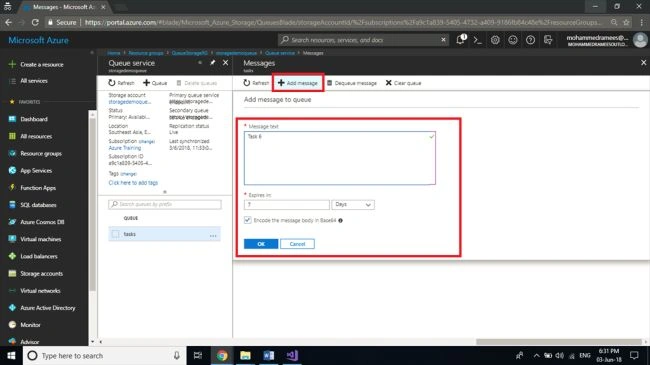Click the Add message toolbar button
The width and height of the screenshot is (650, 365).
click(x=298, y=83)
